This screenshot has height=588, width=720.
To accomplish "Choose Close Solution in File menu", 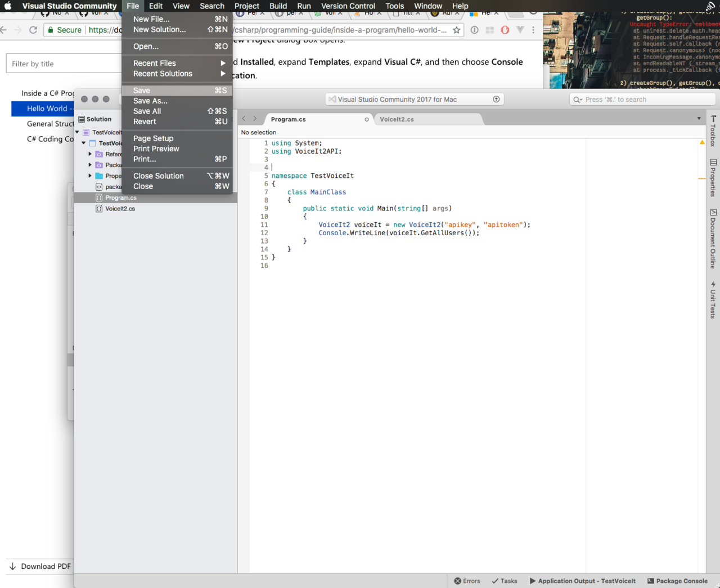I will click(x=177, y=176).
